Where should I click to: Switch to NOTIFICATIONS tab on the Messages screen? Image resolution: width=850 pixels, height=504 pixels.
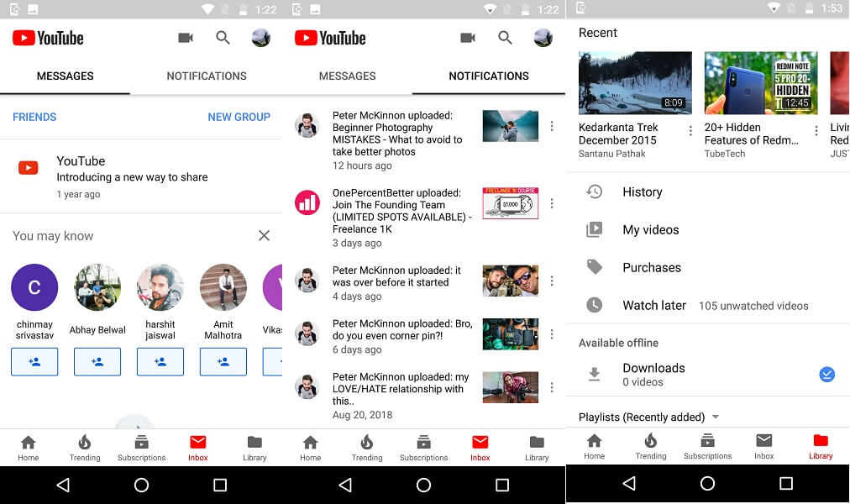click(x=207, y=76)
